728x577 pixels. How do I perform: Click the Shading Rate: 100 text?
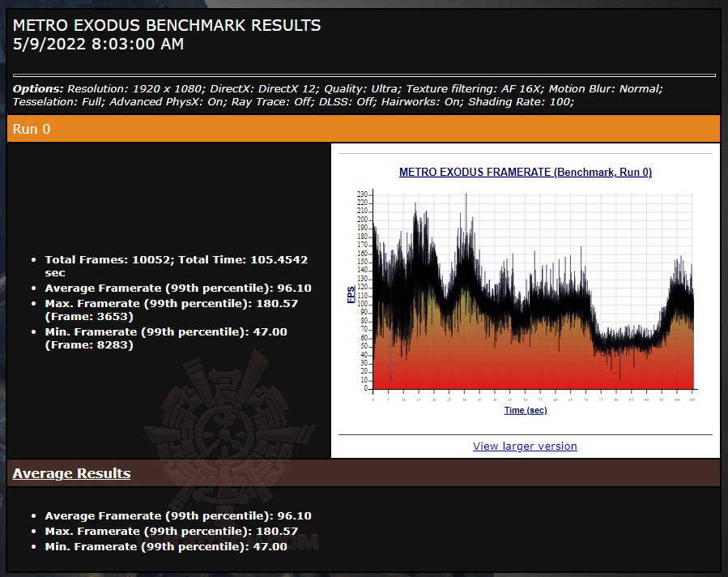click(x=522, y=102)
